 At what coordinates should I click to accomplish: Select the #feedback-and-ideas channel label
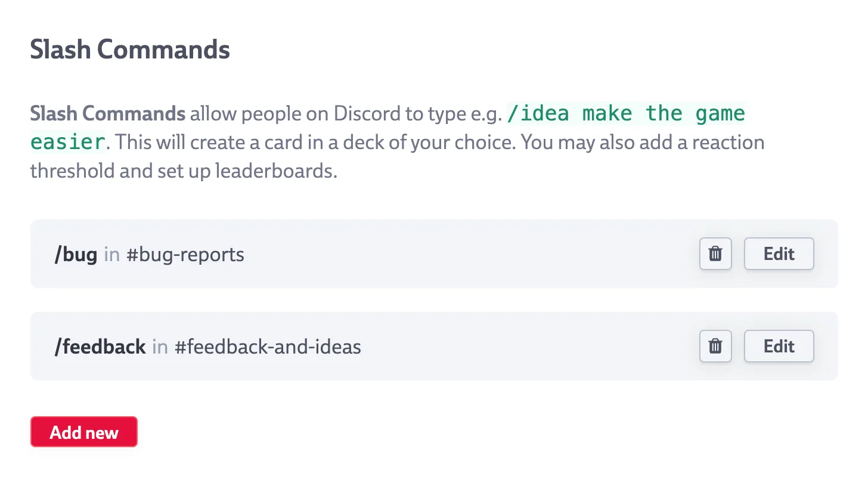pos(268,346)
